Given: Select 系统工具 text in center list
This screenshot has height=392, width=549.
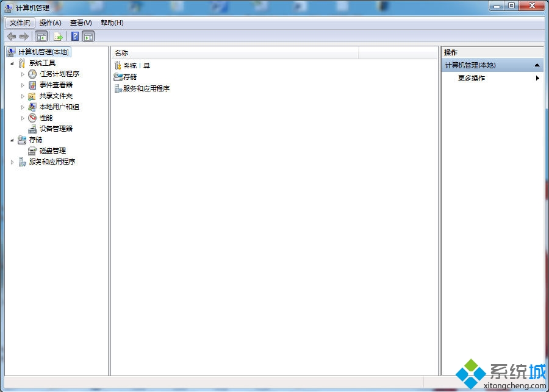Looking at the screenshot, I should pyautogui.click(x=137, y=65).
